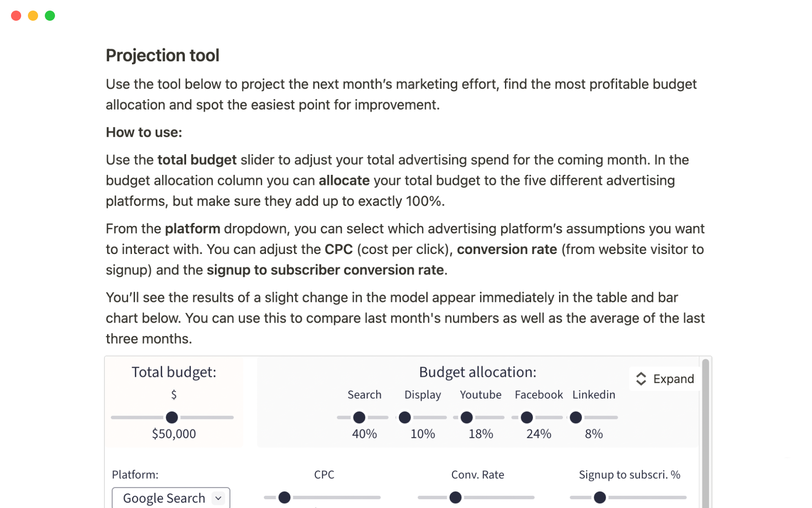Click the Signup to subscri. % slider handle

point(600,497)
